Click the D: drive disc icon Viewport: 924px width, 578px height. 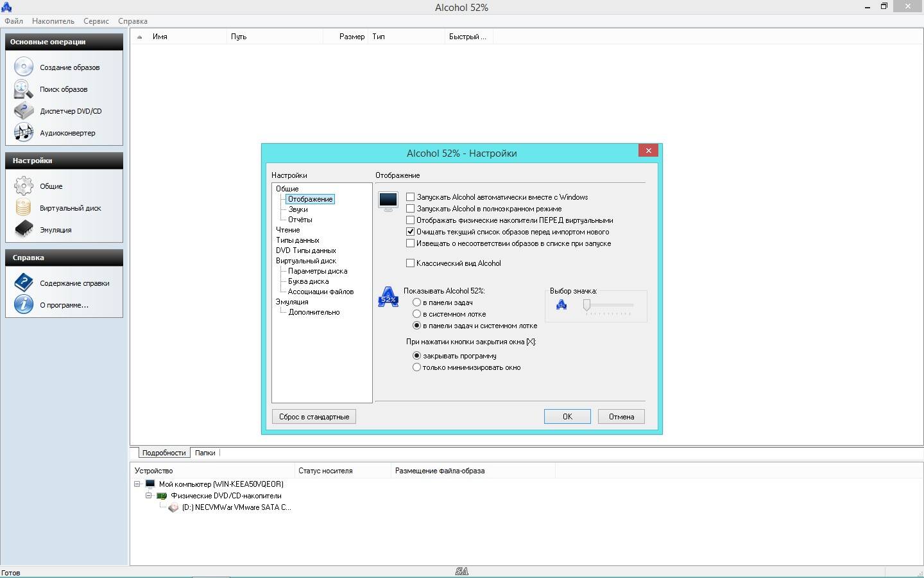173,507
